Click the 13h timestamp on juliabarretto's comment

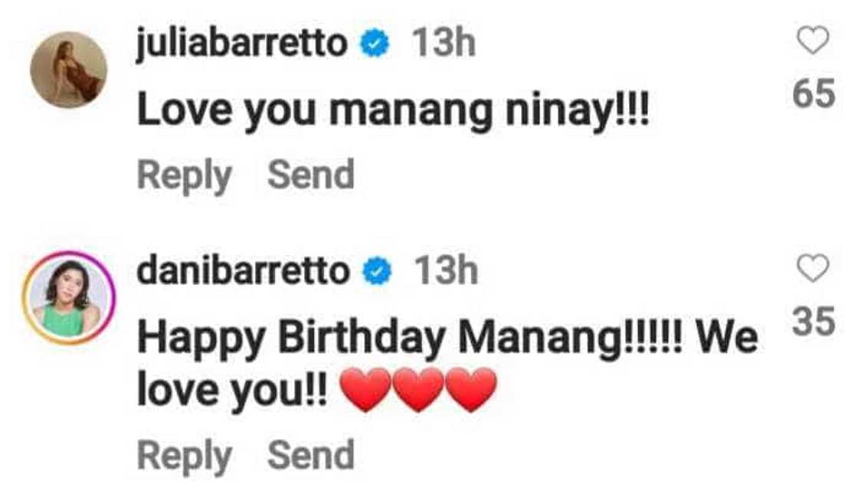click(444, 43)
